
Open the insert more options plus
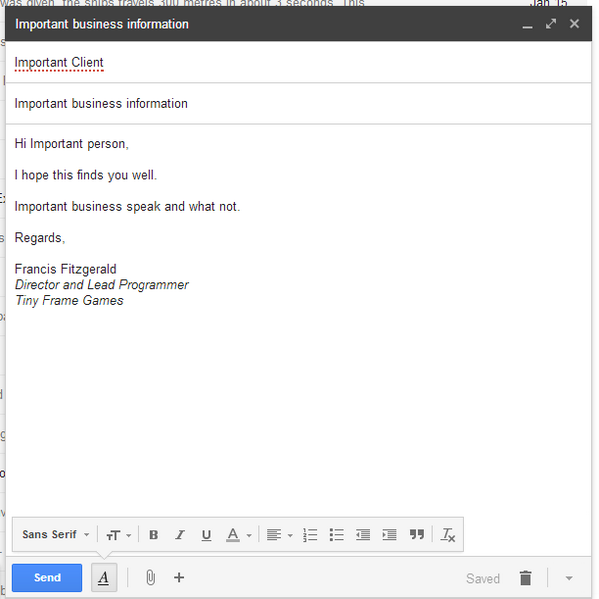pos(179,578)
